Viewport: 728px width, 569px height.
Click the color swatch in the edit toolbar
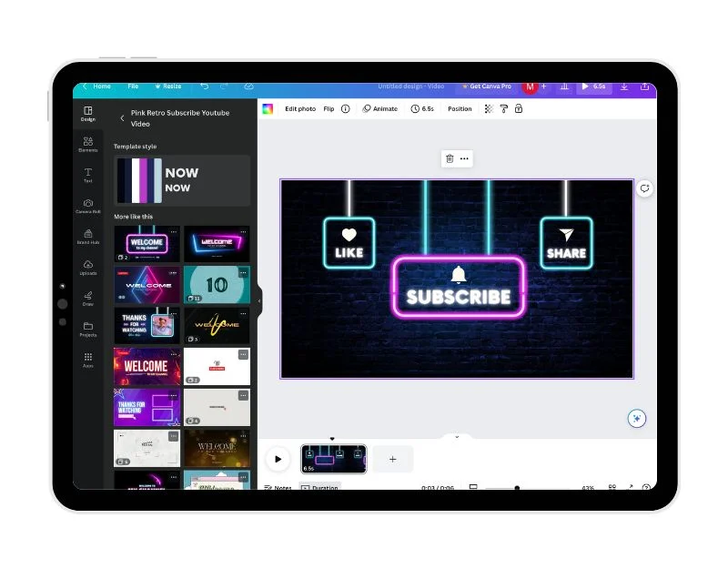coord(268,109)
